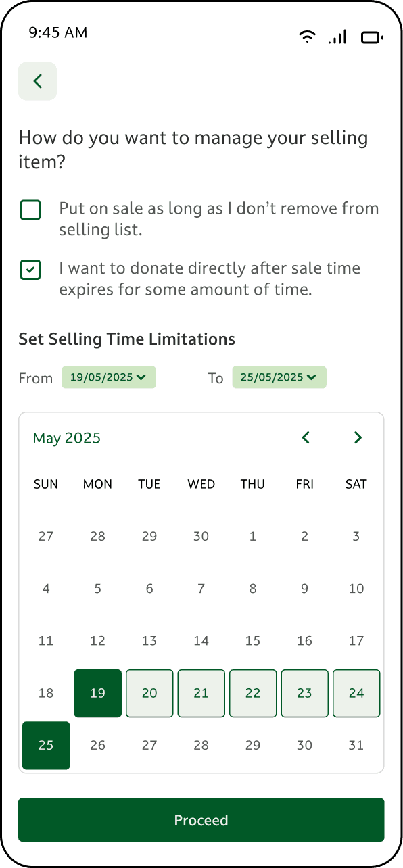Choose May 26 in calendar
Image resolution: width=403 pixels, height=868 pixels.
(98, 745)
